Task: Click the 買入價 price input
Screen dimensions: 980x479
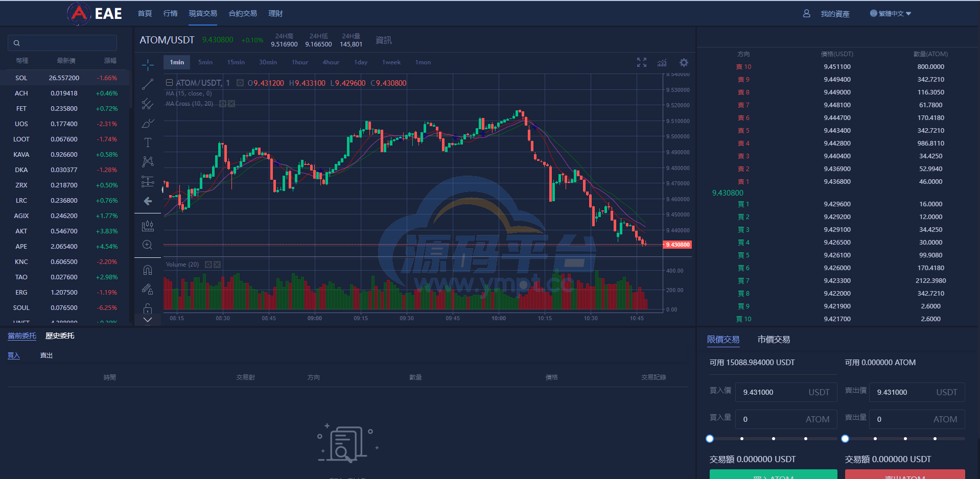Action: 786,392
